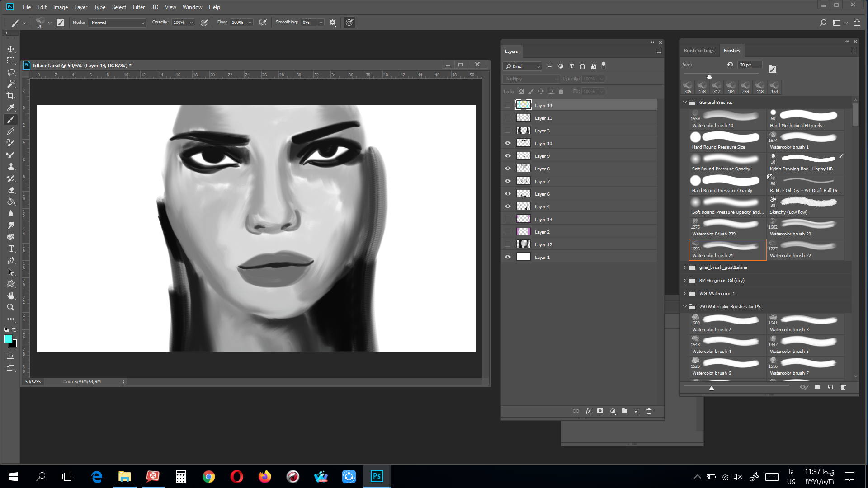Select the Horizontal Type tool

[x=11, y=249]
